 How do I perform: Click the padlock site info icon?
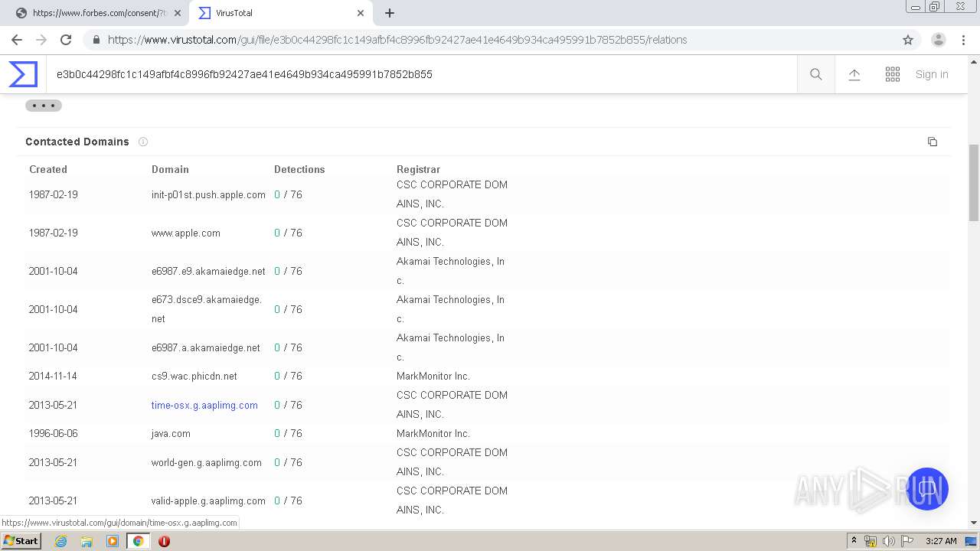(x=96, y=40)
